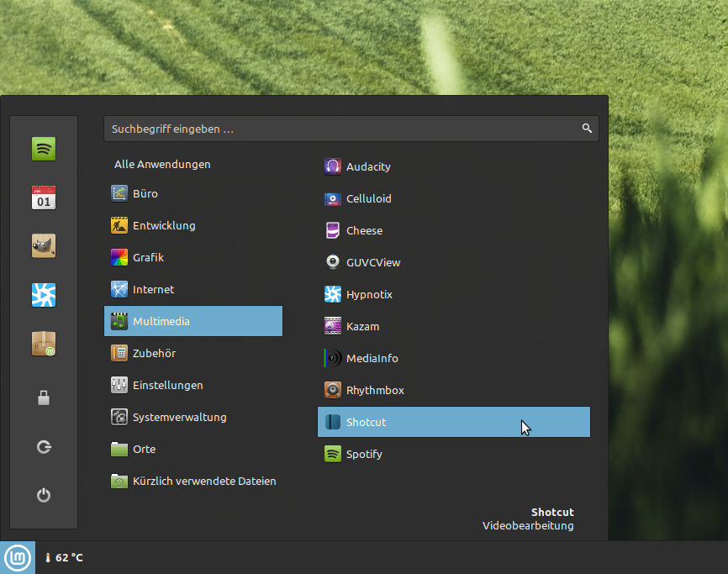
Task: Click the 62 °C temperature applet
Action: [64, 557]
